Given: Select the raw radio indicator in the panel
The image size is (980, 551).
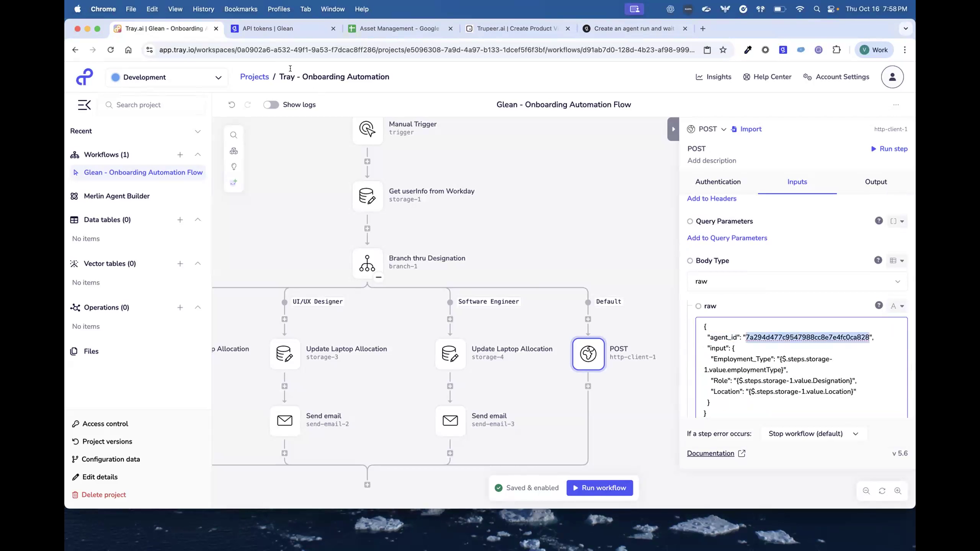Looking at the screenshot, I should pyautogui.click(x=698, y=306).
